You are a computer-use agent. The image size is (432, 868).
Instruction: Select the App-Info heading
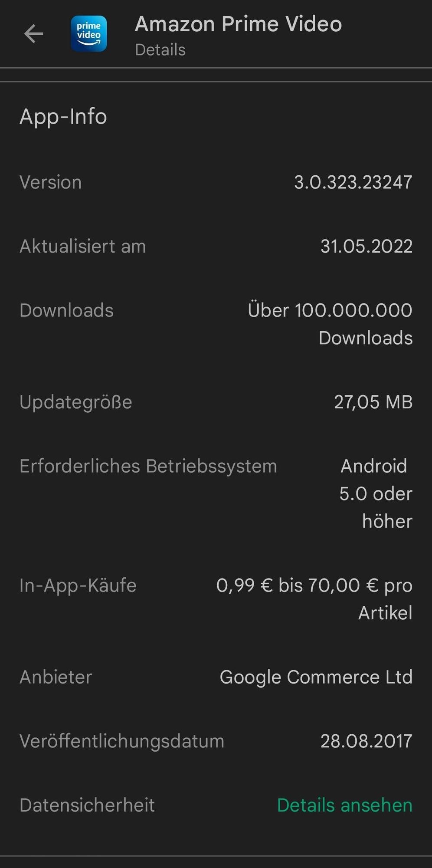(x=63, y=116)
